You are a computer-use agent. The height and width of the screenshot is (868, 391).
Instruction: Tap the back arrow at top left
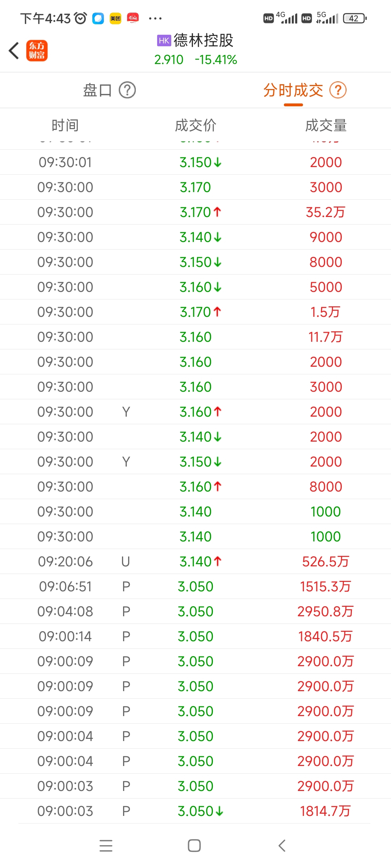click(x=14, y=51)
